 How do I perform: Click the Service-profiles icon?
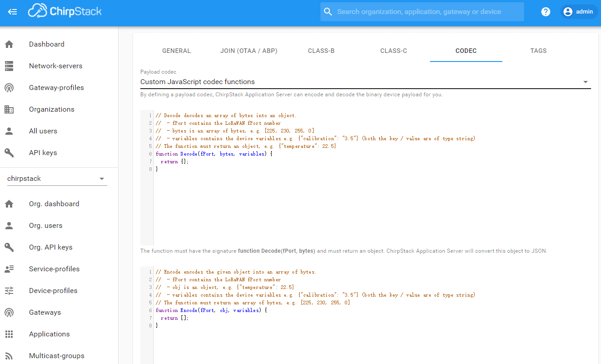pyautogui.click(x=9, y=269)
